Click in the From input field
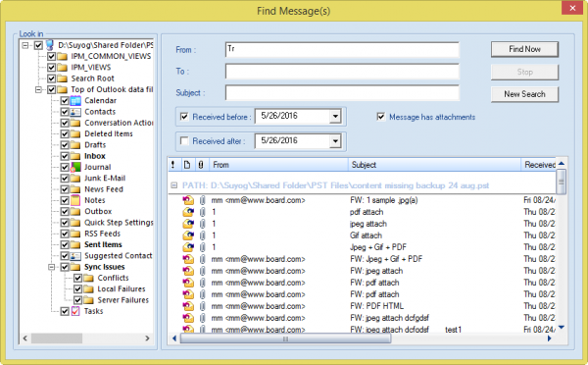 [x=342, y=50]
